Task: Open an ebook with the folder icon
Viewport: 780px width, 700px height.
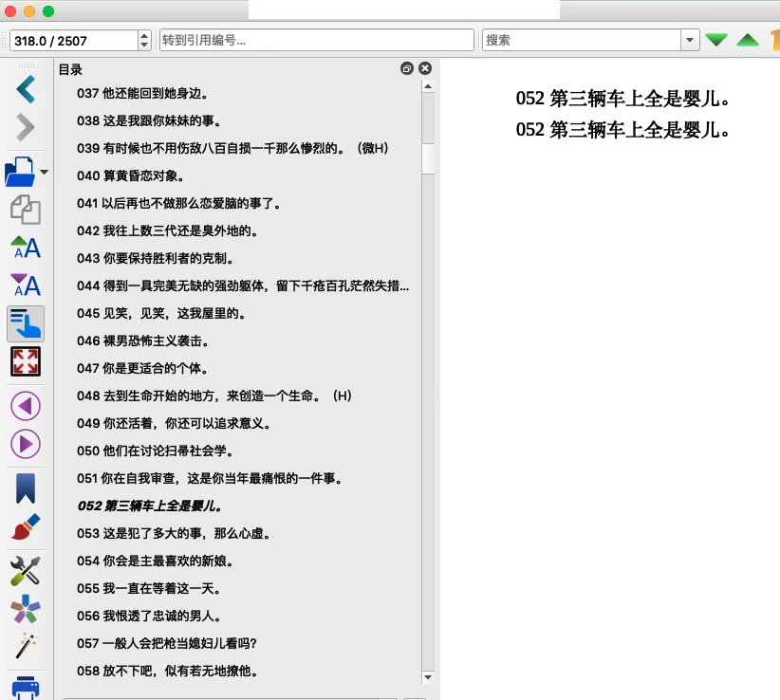Action: pos(19,172)
